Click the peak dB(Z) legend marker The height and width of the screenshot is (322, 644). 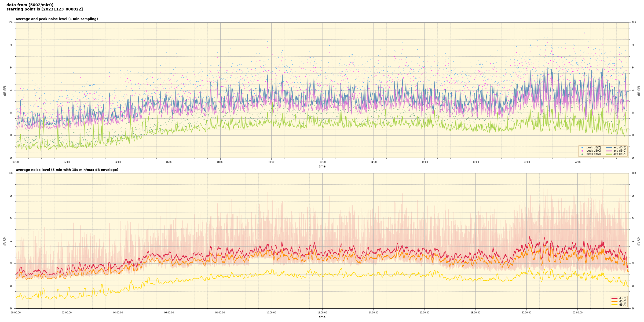coord(582,148)
